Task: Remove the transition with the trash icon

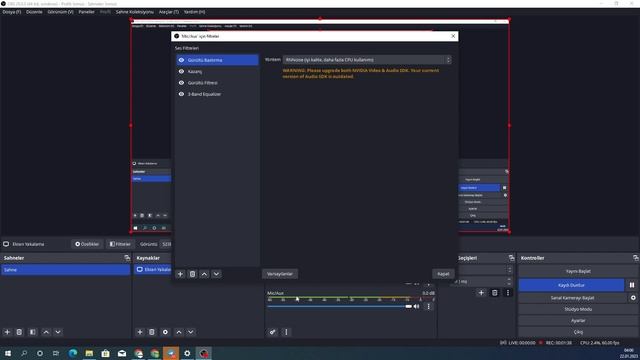Action: 494,293
